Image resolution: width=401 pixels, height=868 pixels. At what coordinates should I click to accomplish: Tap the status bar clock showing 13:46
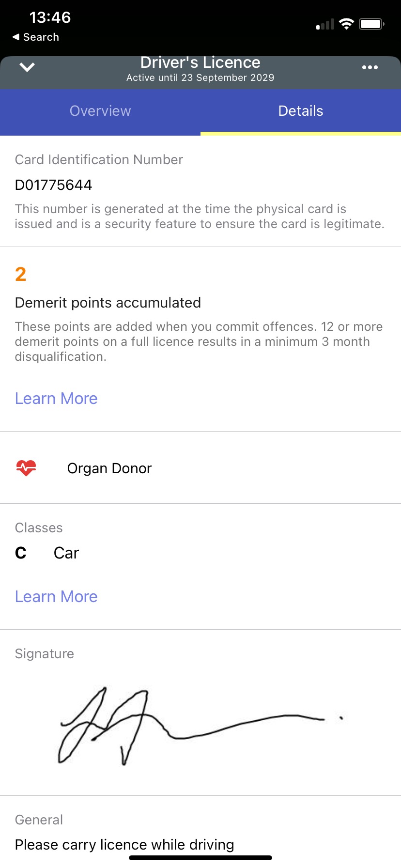(x=50, y=18)
